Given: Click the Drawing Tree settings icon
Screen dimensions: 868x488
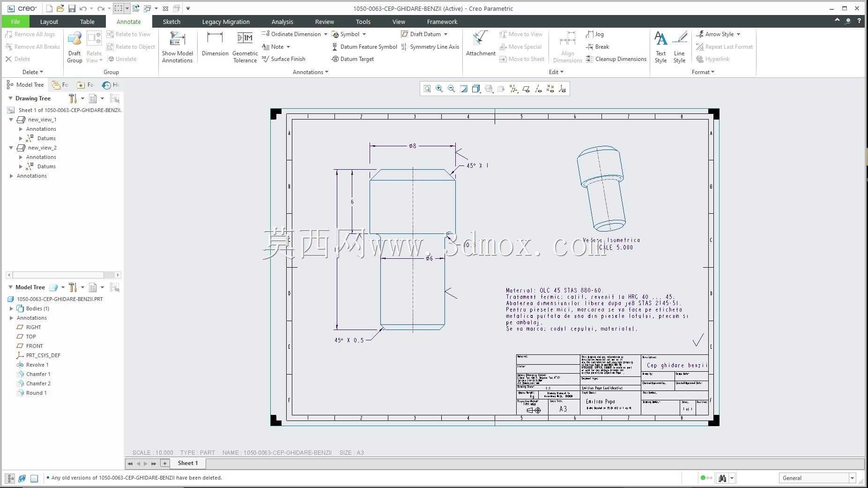Looking at the screenshot, I should pos(73,98).
